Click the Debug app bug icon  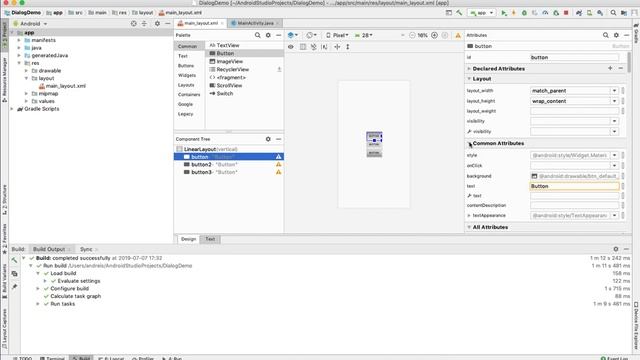[x=524, y=13]
